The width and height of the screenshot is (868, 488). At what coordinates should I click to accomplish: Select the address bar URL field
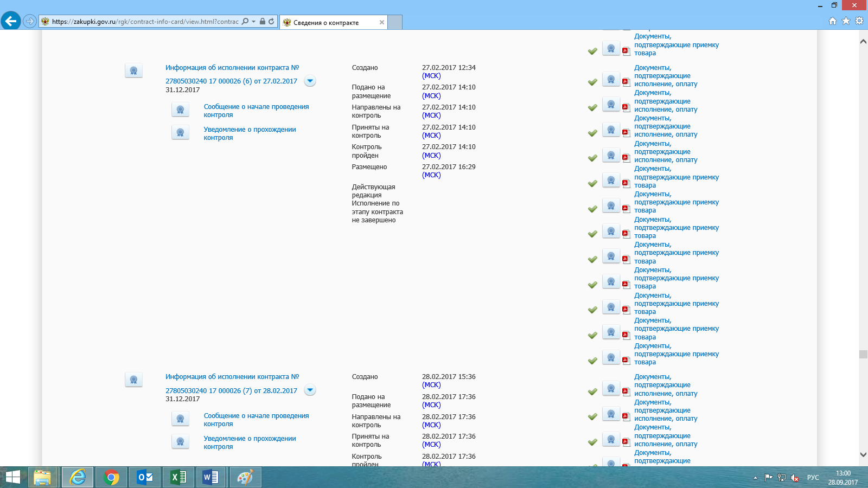pyautogui.click(x=145, y=22)
